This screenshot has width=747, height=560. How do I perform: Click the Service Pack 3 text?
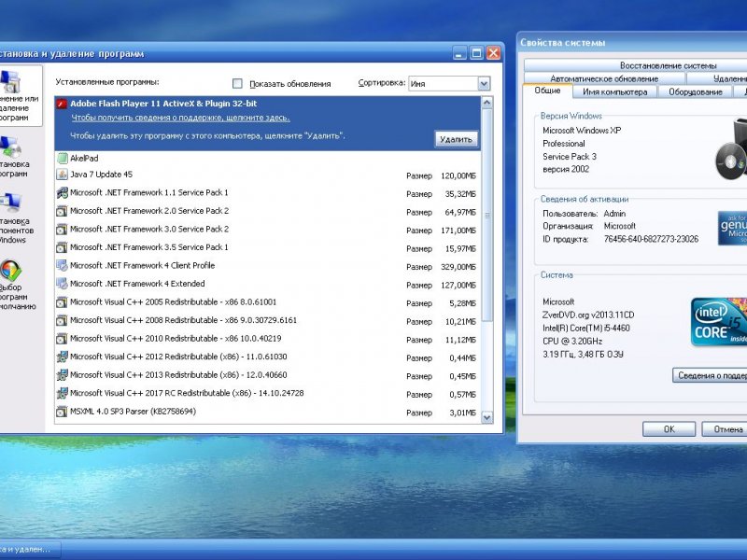coord(570,157)
